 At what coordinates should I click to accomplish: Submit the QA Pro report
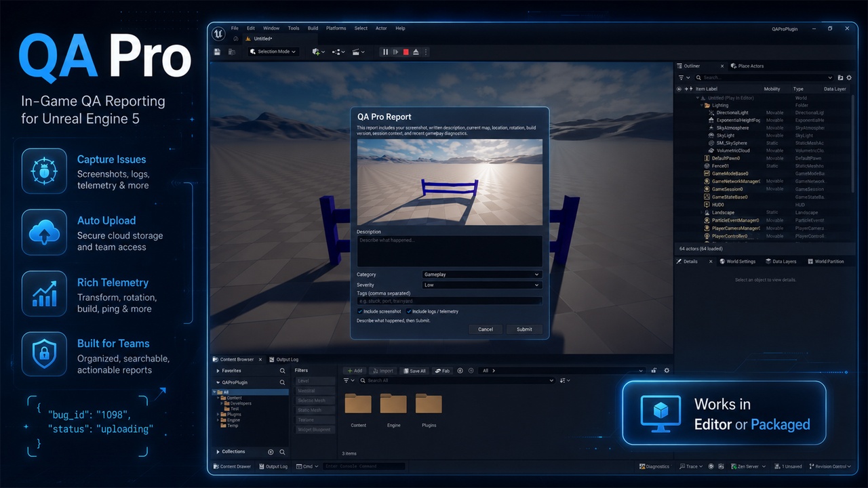pos(524,329)
